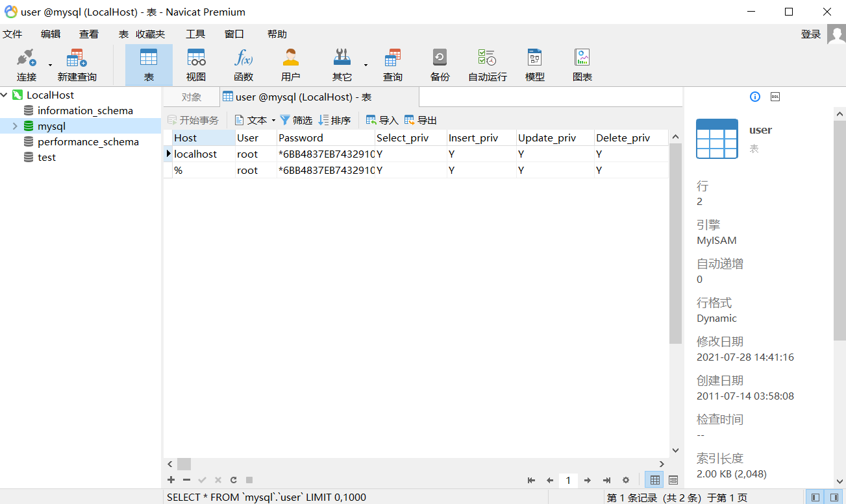
Task: Click the % cell in Host column
Action: [204, 170]
